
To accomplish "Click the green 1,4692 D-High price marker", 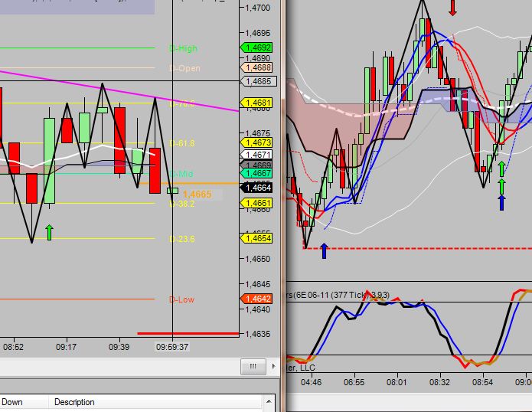I will (256, 47).
